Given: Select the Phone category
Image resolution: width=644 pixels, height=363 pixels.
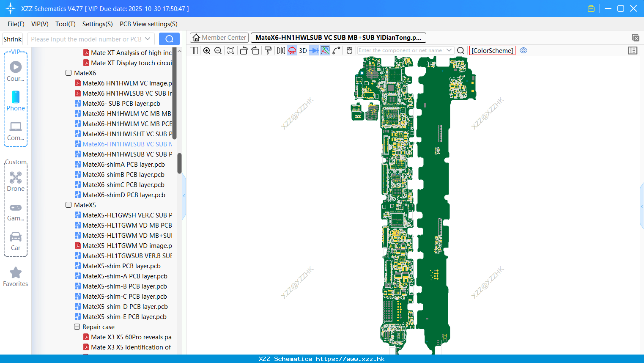Looking at the screenshot, I should (x=16, y=101).
